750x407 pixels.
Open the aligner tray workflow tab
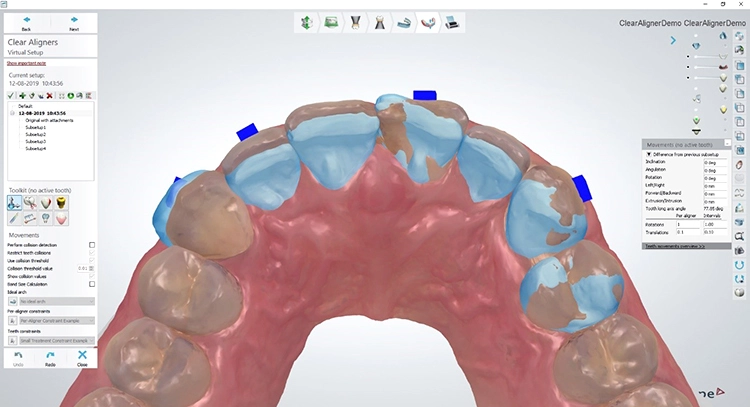(x=404, y=22)
